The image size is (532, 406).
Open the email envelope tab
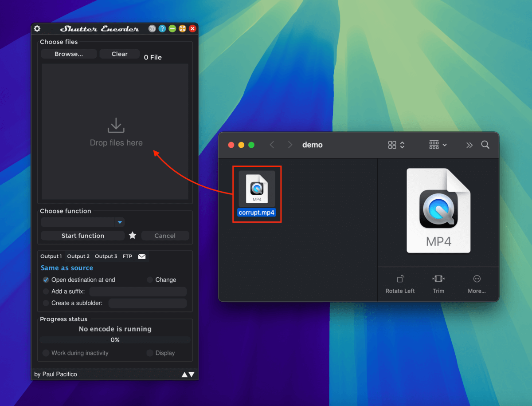(x=142, y=256)
